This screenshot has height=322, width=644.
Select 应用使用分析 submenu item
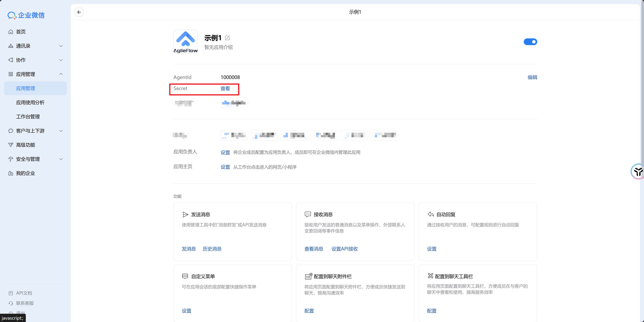click(30, 103)
